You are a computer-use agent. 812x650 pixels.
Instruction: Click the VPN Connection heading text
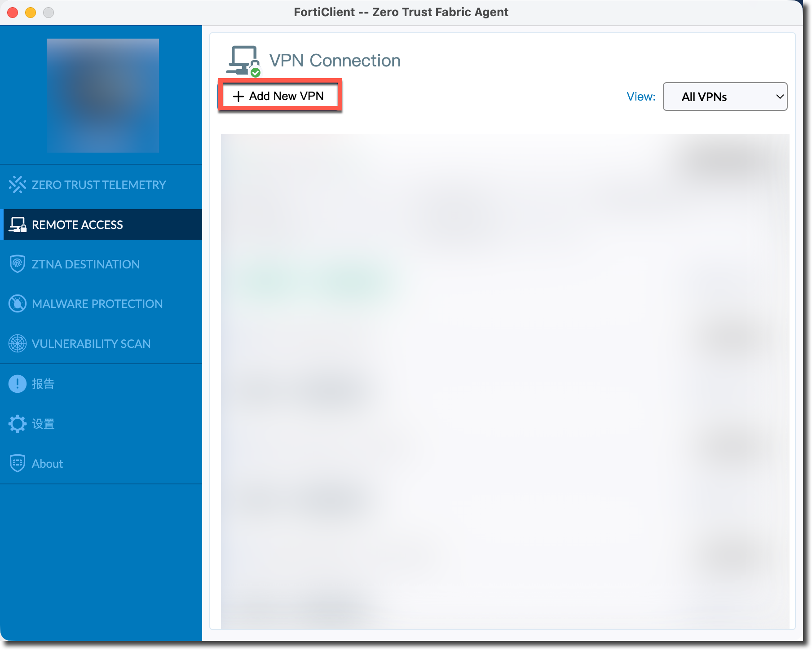pos(335,61)
